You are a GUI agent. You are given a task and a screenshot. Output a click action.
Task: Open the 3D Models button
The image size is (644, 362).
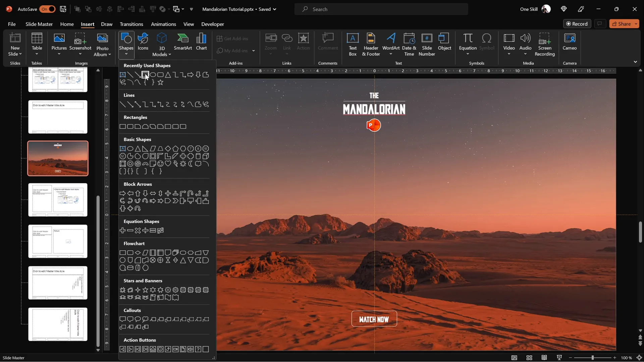pyautogui.click(x=162, y=45)
